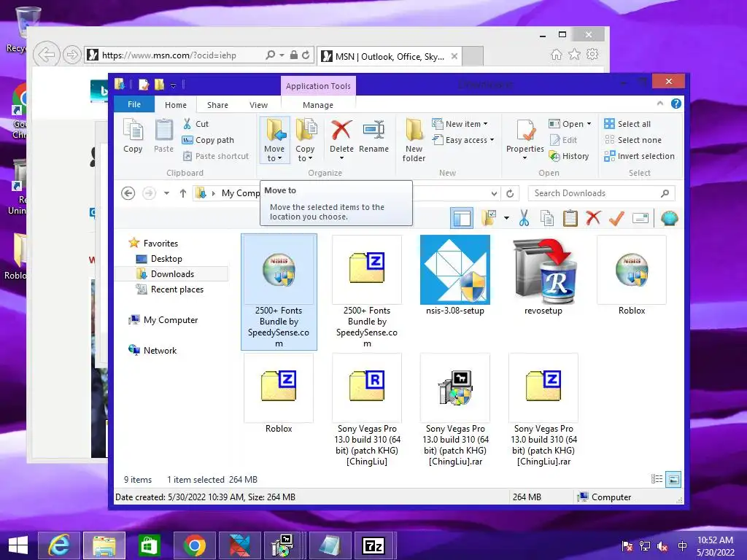747x560 pixels.
Task: Open the Manage ribbon tab
Action: [318, 105]
